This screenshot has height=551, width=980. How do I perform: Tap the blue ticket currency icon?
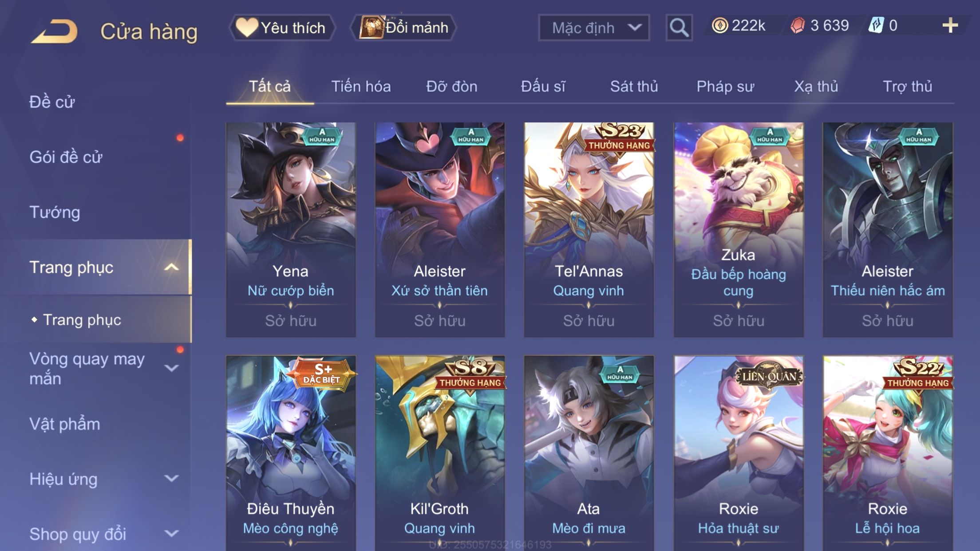(876, 25)
